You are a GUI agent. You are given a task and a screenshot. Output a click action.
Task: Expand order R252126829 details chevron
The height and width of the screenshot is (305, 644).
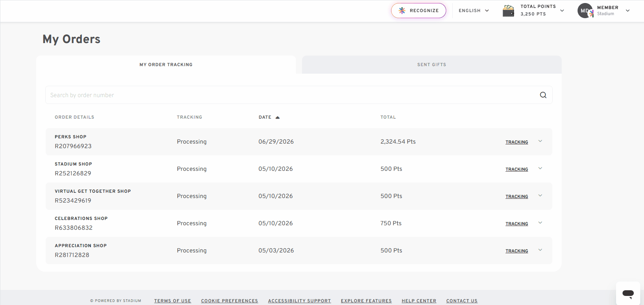coord(540,169)
